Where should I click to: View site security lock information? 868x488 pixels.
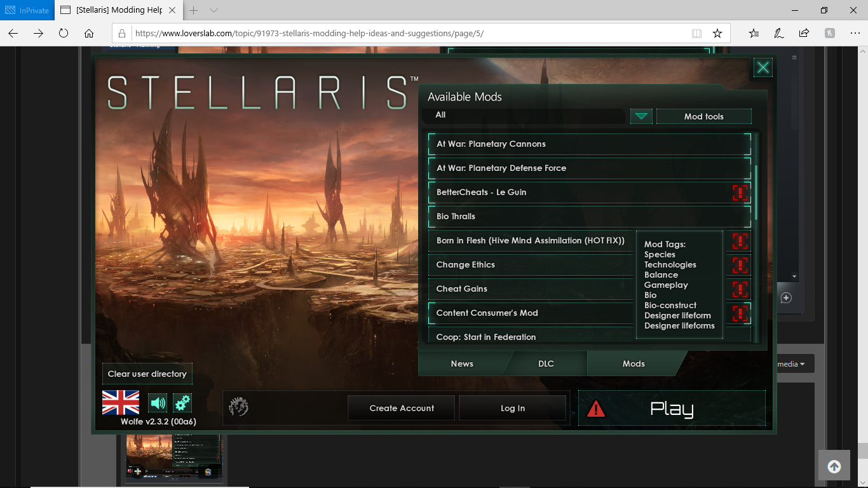123,33
